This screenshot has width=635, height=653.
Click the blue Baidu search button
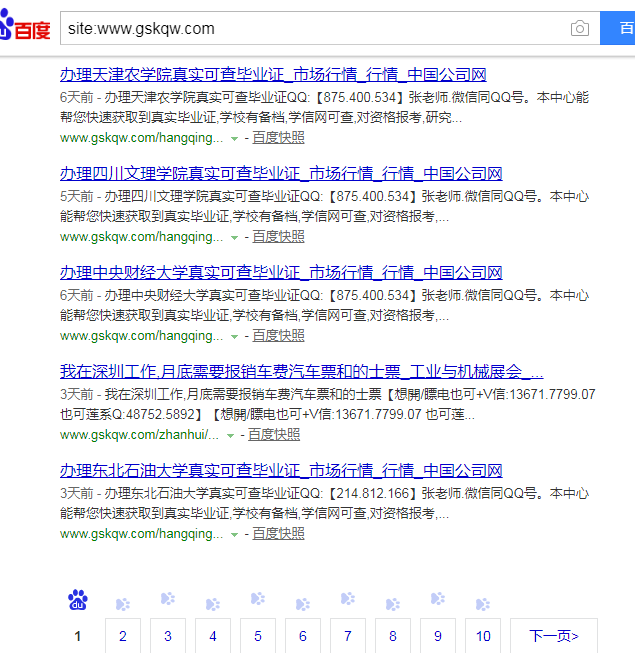tap(618, 28)
